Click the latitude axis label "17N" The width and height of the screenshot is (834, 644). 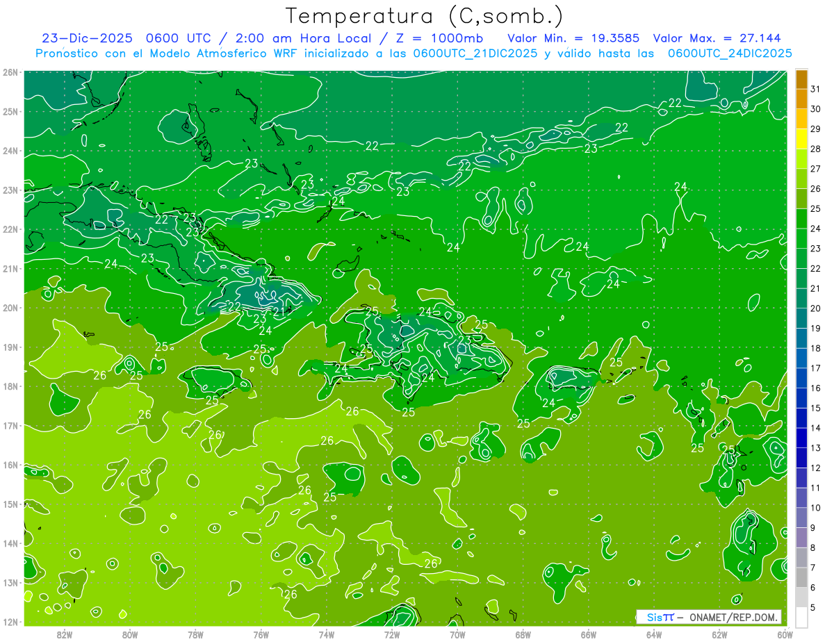click(x=10, y=425)
